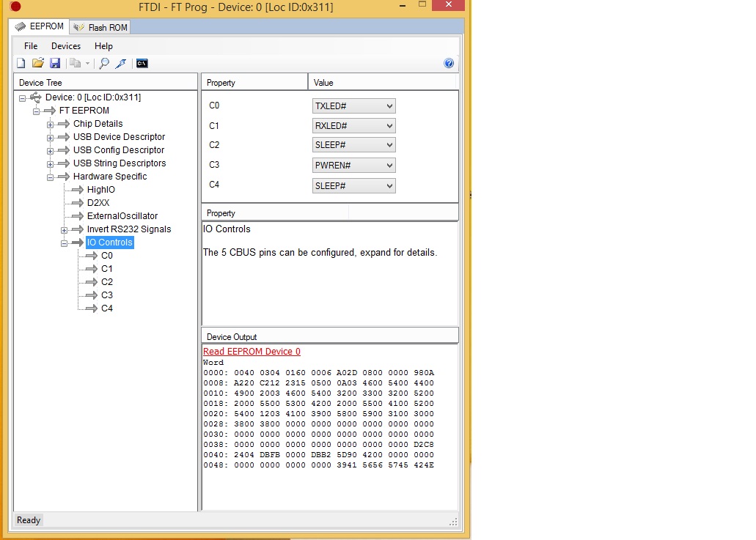
Task: Select Hardware Specific tree item
Action: 110,177
